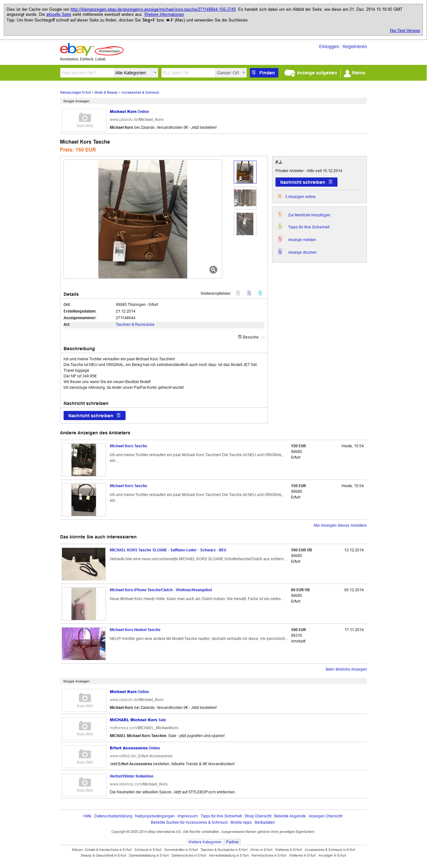Click the Meins user profile icon
The height and width of the screenshot is (868, 427).
coord(347,73)
